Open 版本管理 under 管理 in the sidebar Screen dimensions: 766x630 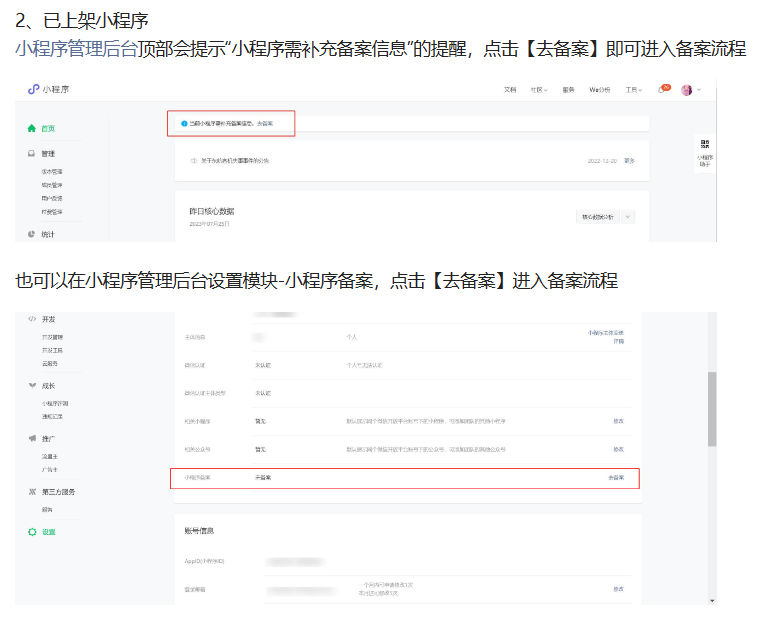(x=52, y=172)
